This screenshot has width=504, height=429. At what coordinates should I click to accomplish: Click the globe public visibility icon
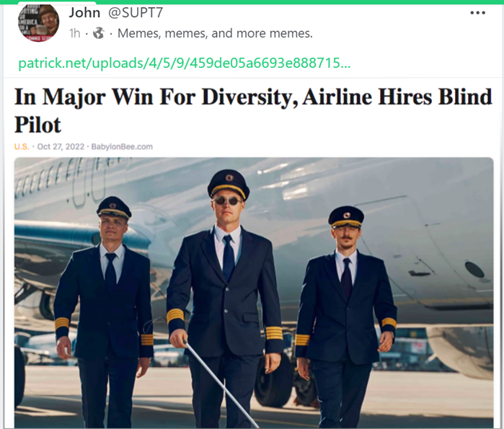(x=99, y=32)
